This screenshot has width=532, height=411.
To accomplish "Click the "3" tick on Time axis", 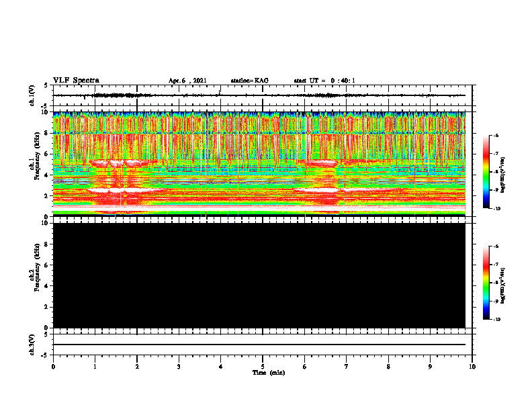I will click(x=179, y=367).
